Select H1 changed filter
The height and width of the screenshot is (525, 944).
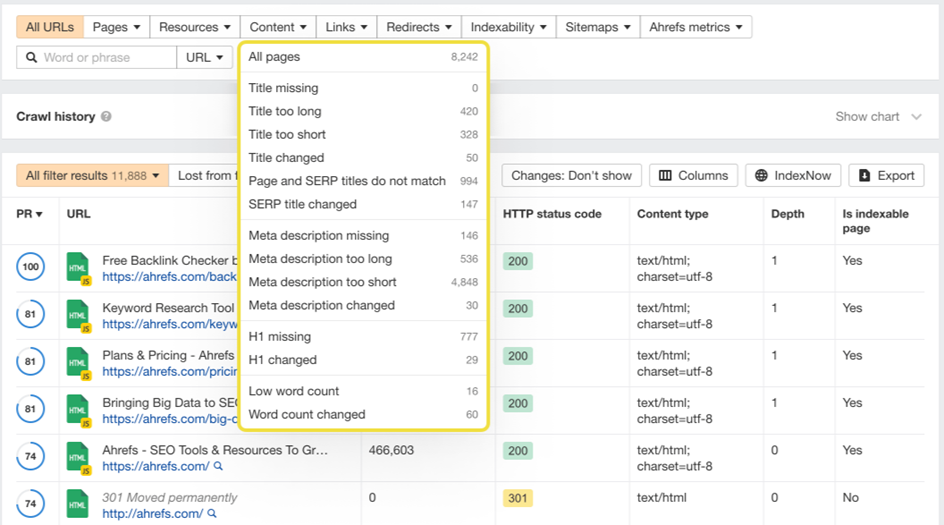click(x=363, y=360)
